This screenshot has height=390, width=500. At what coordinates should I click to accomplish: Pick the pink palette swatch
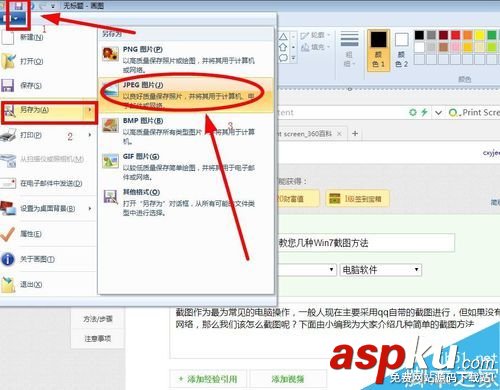[455, 47]
